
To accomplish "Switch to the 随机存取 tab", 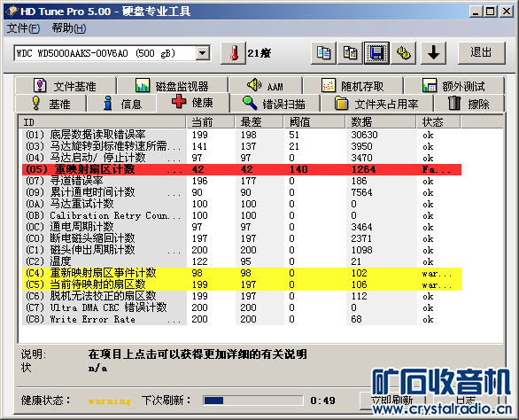I will tap(352, 86).
